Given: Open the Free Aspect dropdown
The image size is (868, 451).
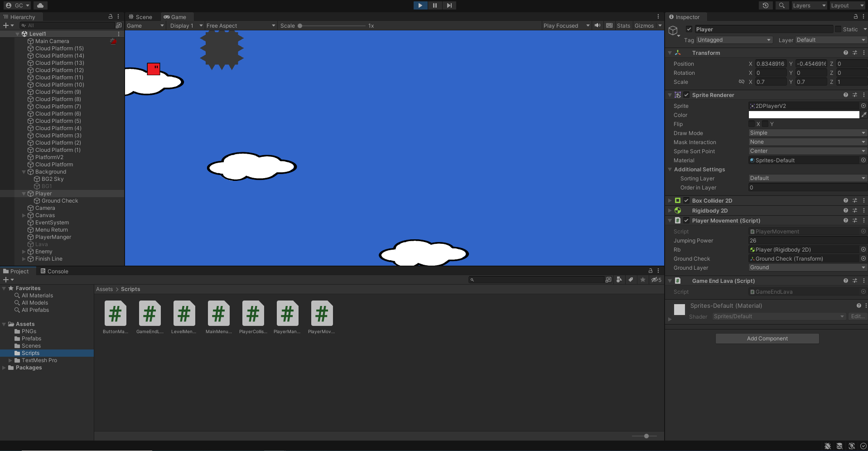Looking at the screenshot, I should 241,26.
